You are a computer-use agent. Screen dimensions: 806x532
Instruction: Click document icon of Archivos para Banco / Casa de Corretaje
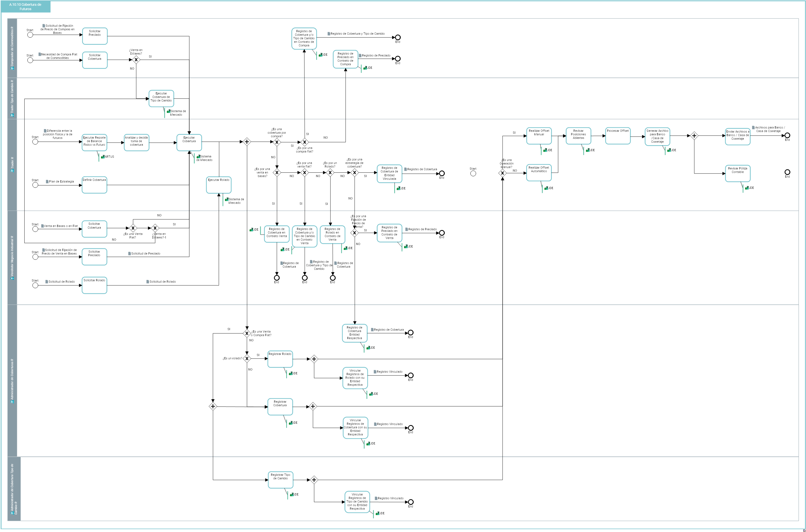753,128
